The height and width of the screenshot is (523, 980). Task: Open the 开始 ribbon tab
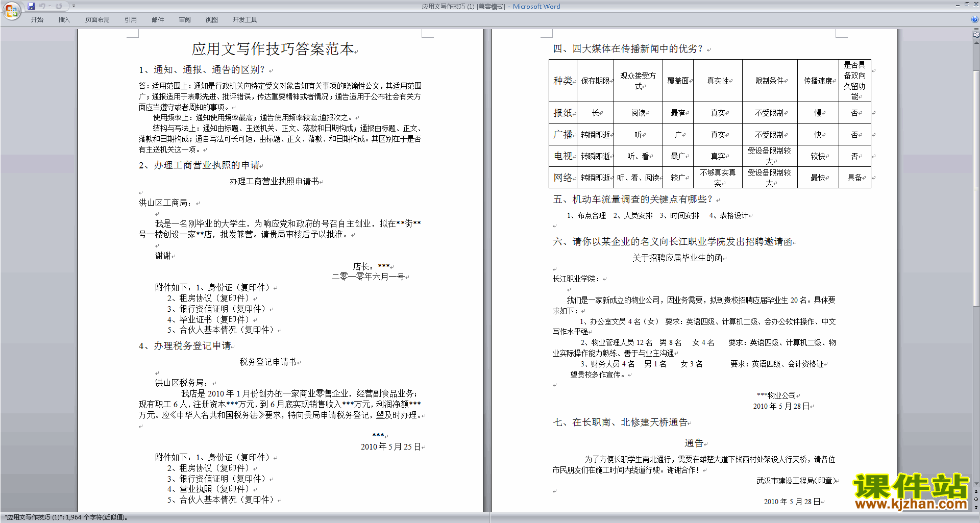[37, 19]
